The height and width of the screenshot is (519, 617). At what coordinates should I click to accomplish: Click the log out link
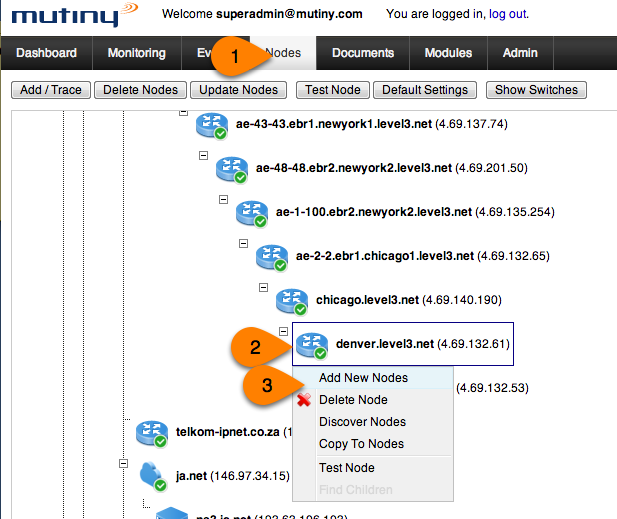click(x=508, y=14)
